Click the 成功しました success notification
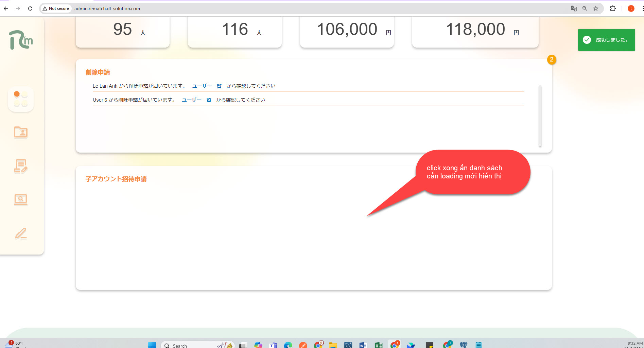This screenshot has height=348, width=644. (606, 40)
